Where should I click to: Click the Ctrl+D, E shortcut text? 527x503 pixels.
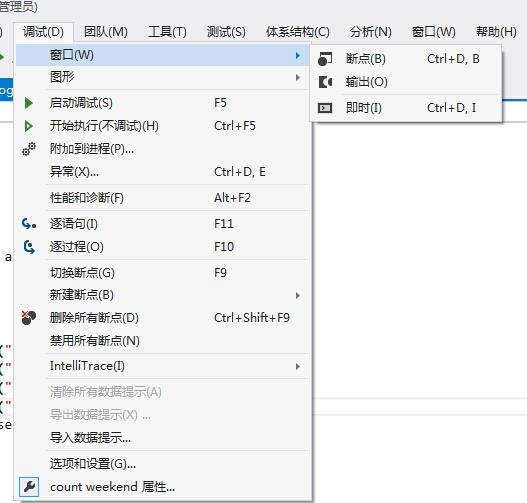point(240,172)
